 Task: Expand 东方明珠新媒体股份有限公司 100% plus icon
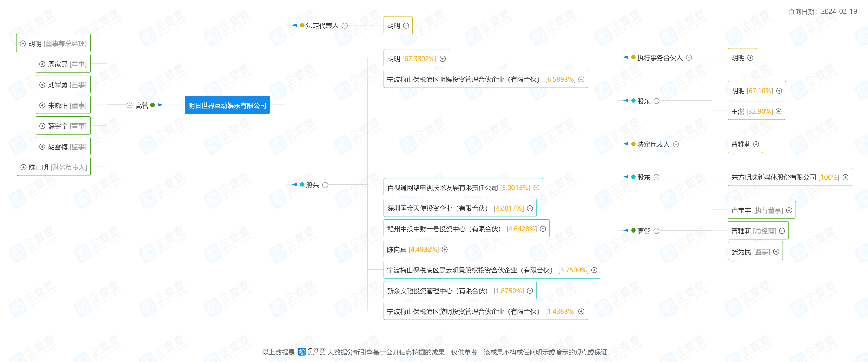click(x=845, y=177)
